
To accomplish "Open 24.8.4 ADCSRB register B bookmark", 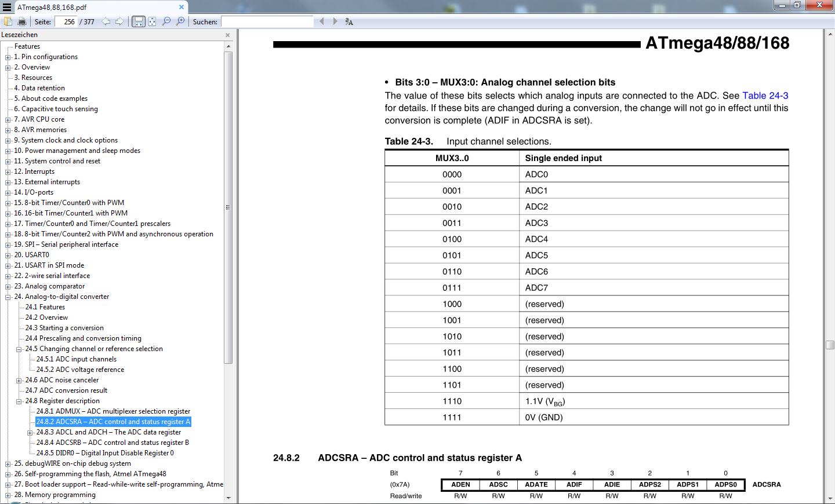I will 112,443.
